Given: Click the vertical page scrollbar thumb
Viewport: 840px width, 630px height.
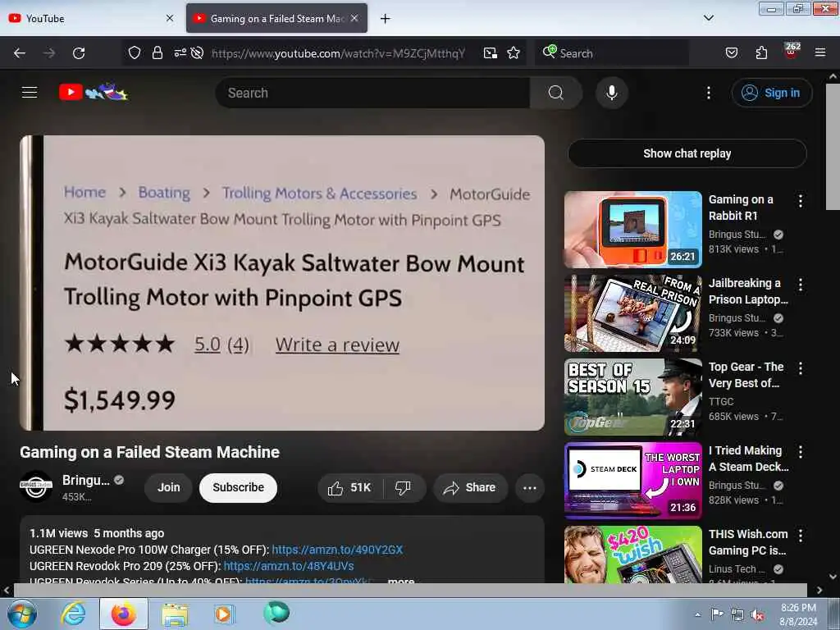Looking at the screenshot, I should click(x=833, y=148).
